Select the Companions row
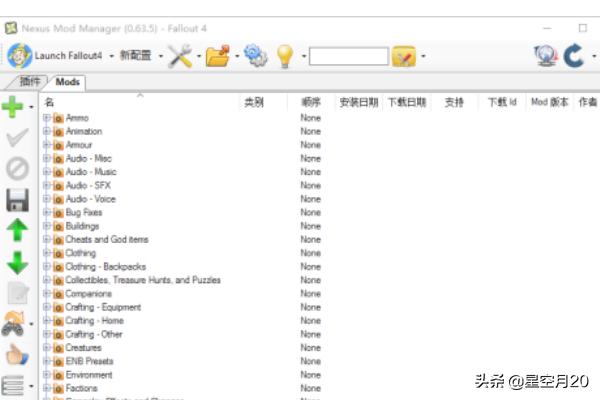 tap(88, 294)
